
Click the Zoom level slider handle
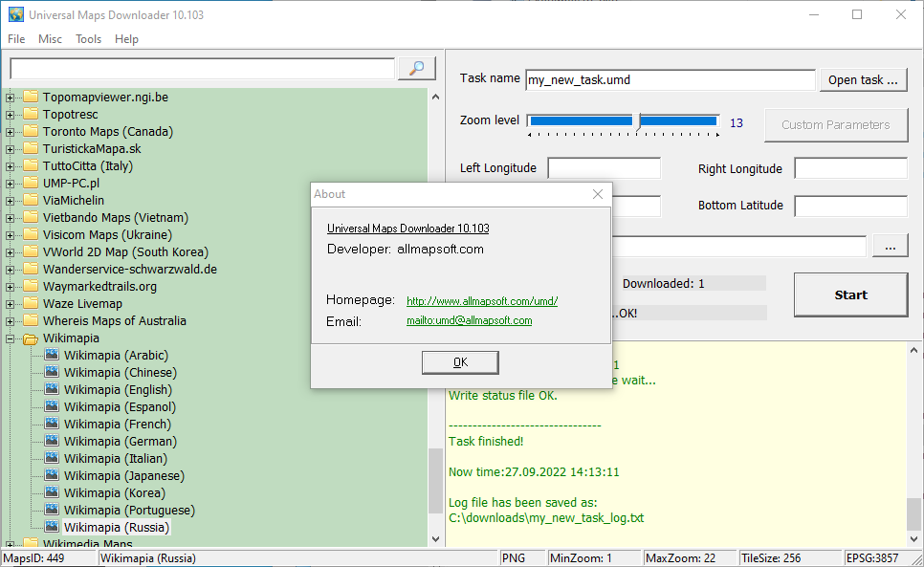click(x=638, y=121)
